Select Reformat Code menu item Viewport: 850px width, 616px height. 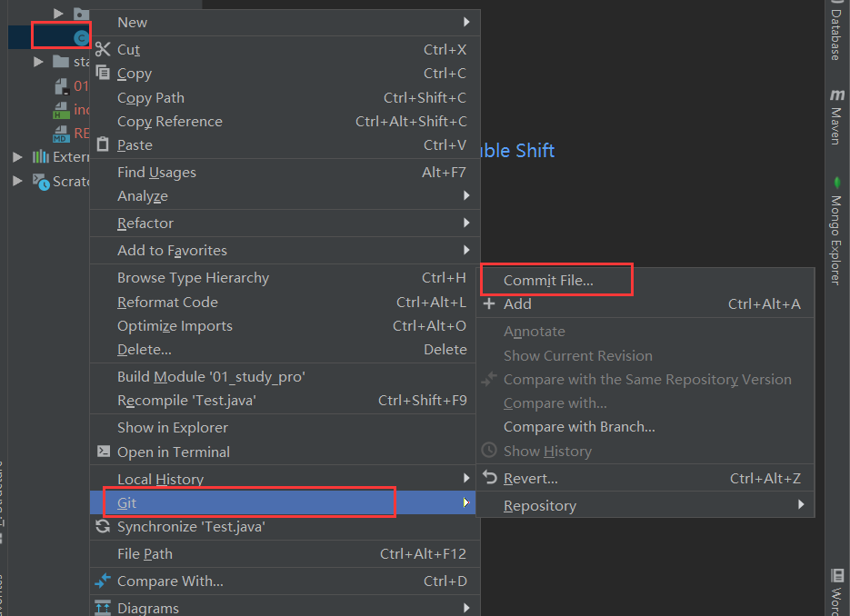coord(285,302)
